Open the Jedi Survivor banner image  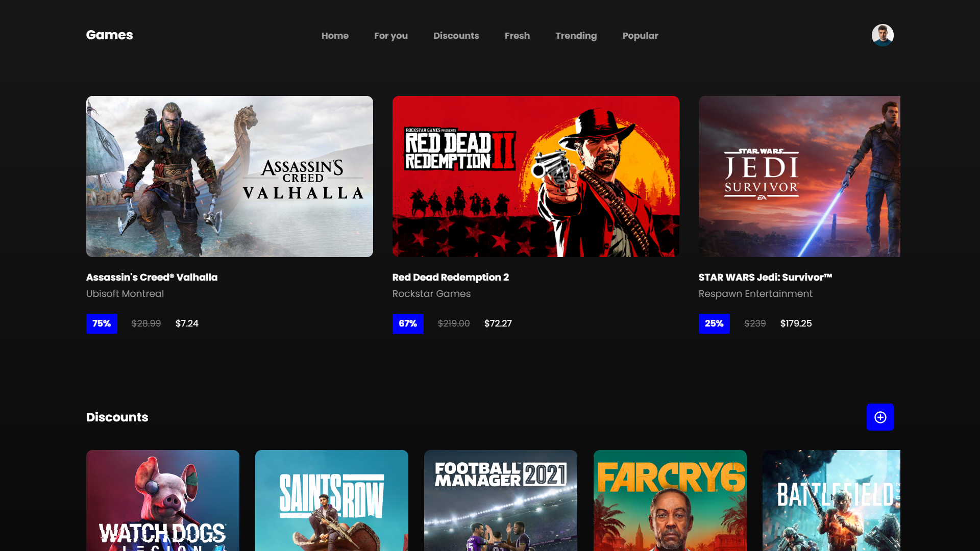pos(799,177)
